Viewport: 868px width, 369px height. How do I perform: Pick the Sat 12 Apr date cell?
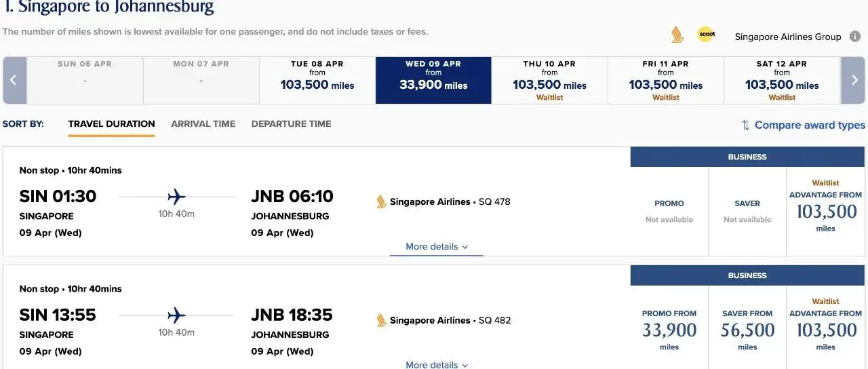[x=782, y=80]
